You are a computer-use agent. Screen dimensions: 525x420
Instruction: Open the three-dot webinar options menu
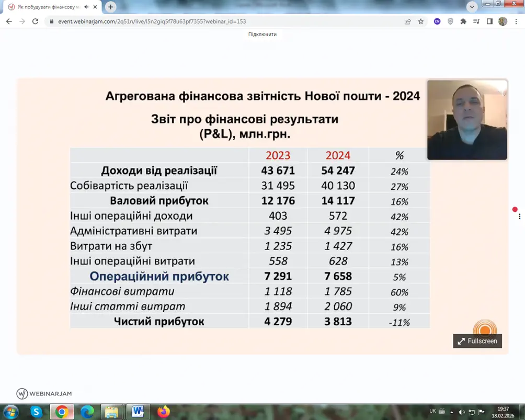[x=519, y=216]
